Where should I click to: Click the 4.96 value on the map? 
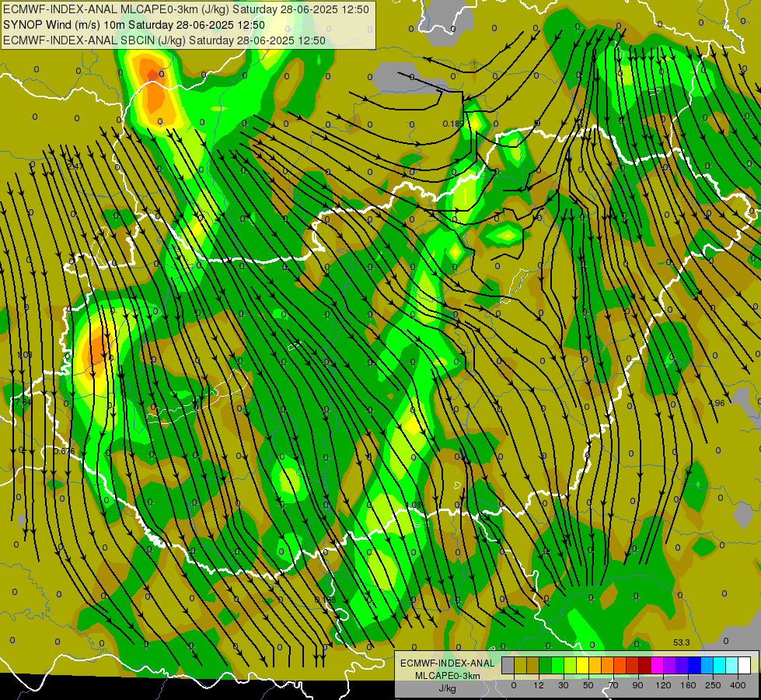click(717, 403)
